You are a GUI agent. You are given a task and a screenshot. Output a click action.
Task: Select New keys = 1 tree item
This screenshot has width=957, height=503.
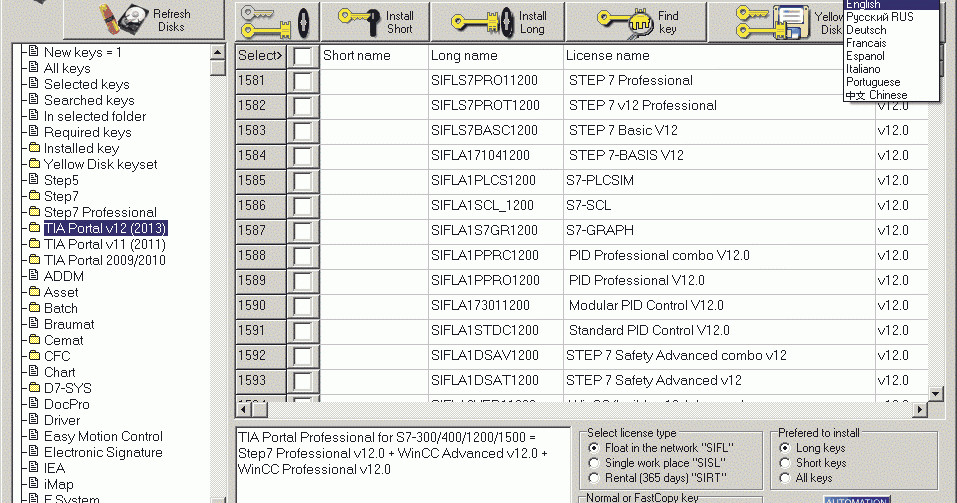[82, 52]
